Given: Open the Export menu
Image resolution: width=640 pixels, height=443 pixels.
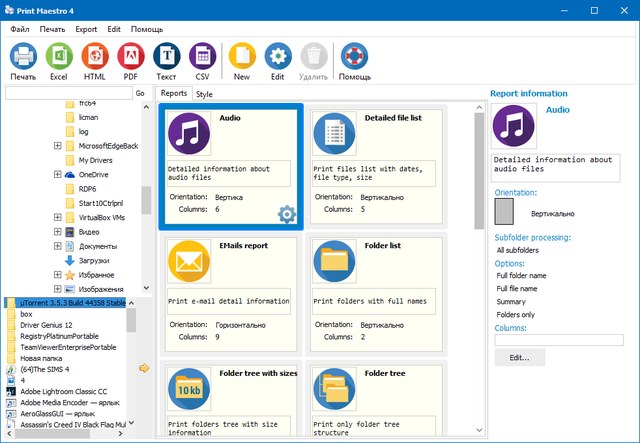Looking at the screenshot, I should 86,29.
